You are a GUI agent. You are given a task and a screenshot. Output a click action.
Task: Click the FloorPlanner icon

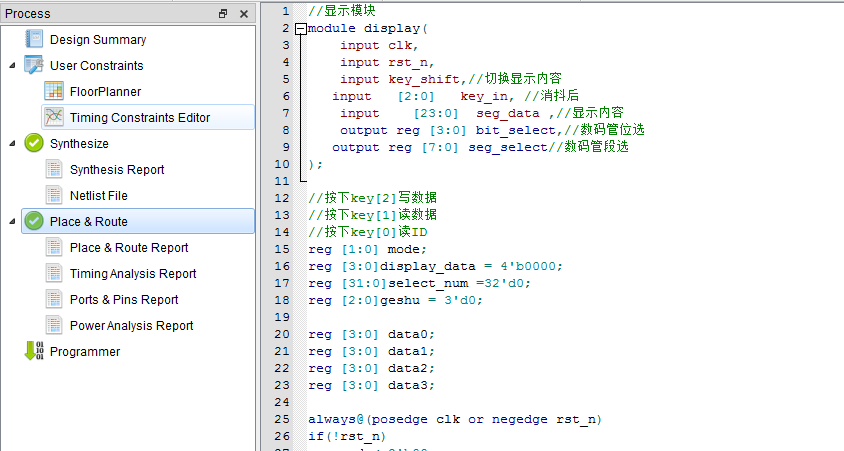54,92
